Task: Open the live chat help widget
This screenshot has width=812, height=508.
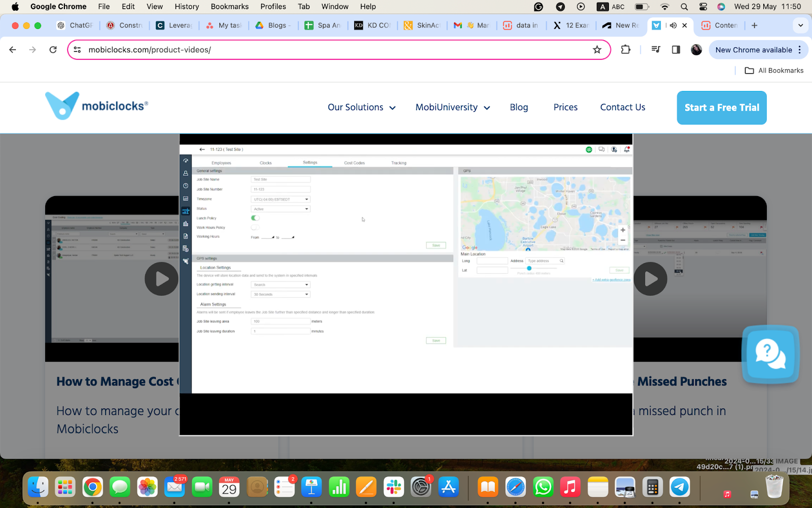Action: [x=770, y=354]
